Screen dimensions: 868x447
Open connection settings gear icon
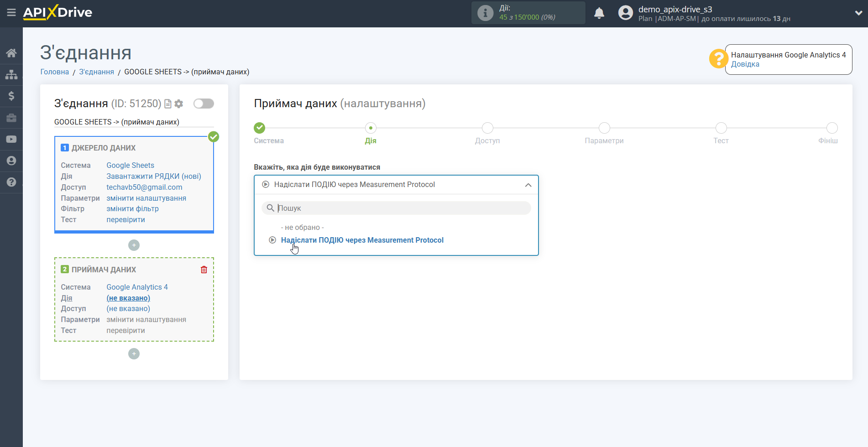pyautogui.click(x=179, y=104)
